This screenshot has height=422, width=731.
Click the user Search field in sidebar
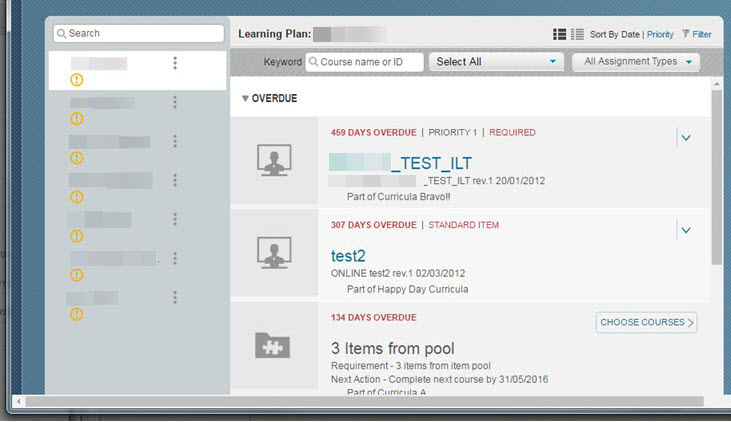(x=138, y=34)
